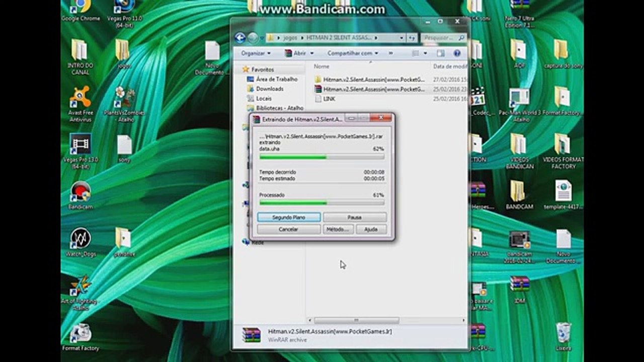
Task: Show hidden toolbar commands chevron
Action: coord(390,53)
